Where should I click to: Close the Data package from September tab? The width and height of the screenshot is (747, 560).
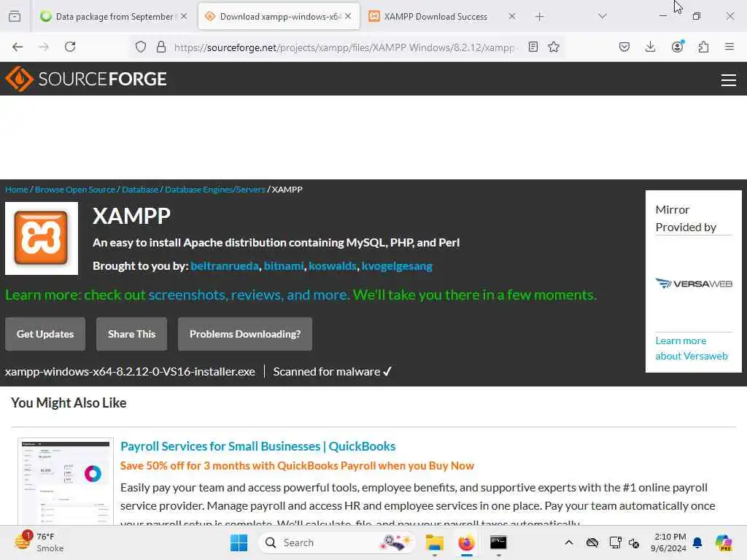coord(184,16)
